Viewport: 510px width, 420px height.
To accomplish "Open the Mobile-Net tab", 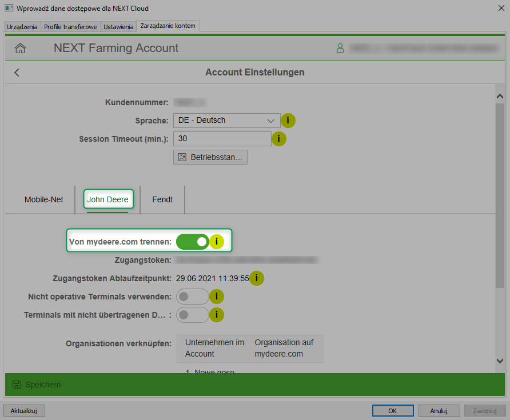I will [x=43, y=199].
